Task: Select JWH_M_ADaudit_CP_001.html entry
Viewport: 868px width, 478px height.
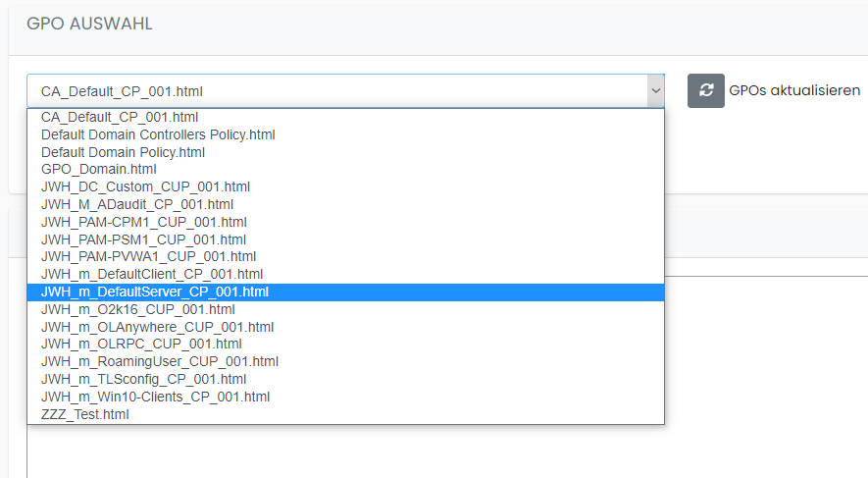Action: pos(137,204)
